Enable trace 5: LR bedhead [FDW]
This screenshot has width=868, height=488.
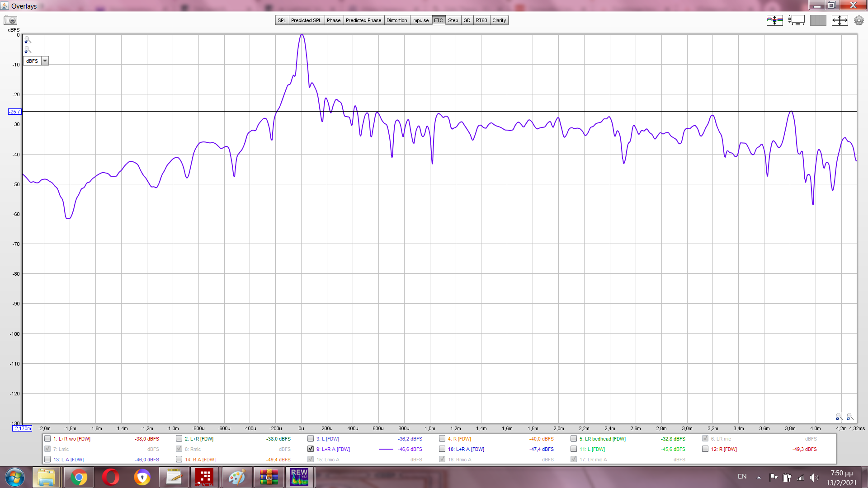(x=574, y=439)
